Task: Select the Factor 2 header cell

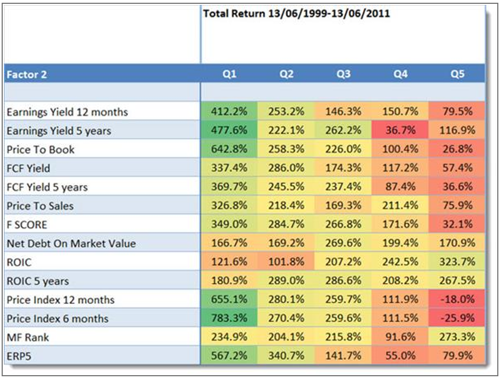Action: [x=102, y=74]
